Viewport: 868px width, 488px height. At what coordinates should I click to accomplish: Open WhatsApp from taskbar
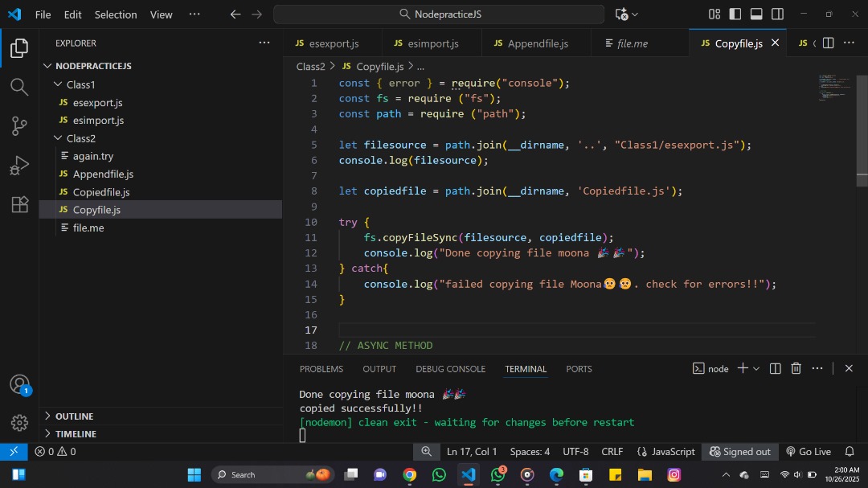tap(439, 474)
